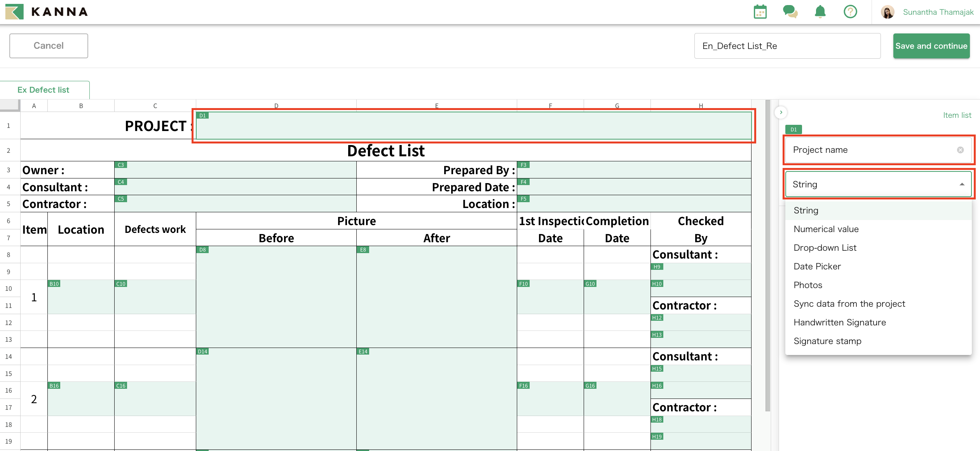
Task: Select Photos from the field type menu
Action: 808,285
